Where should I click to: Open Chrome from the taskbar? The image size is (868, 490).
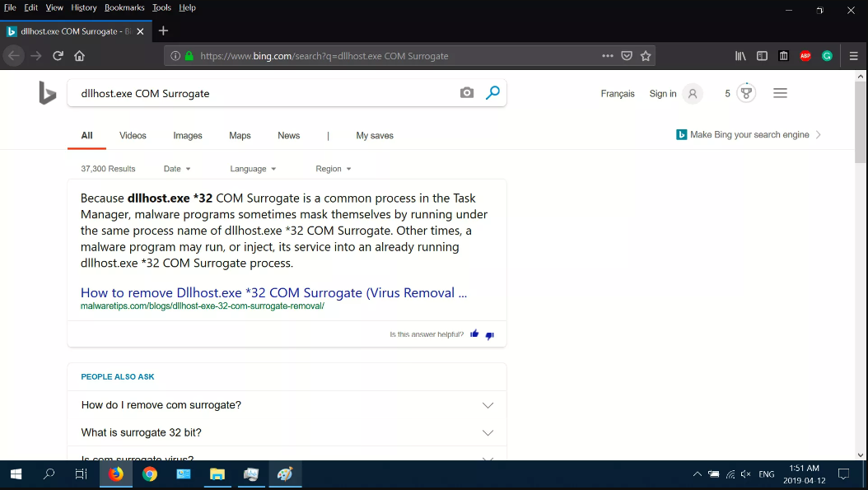coord(149,474)
